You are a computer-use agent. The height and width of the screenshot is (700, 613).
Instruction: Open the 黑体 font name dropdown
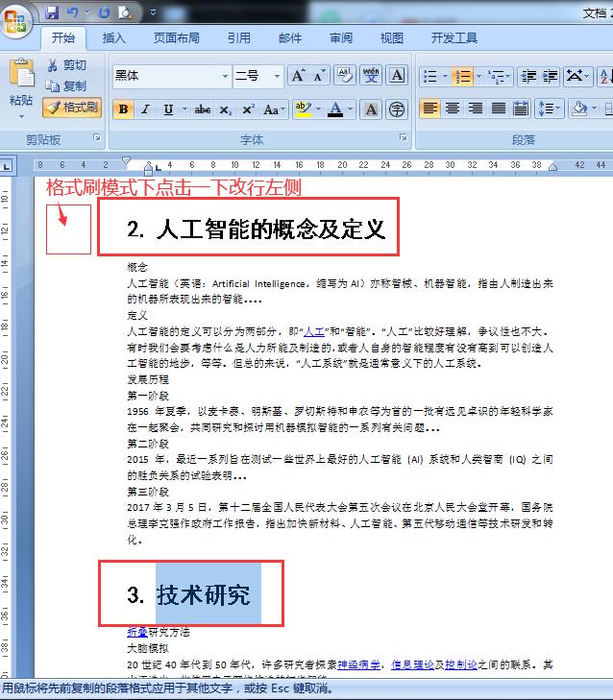[x=225, y=76]
